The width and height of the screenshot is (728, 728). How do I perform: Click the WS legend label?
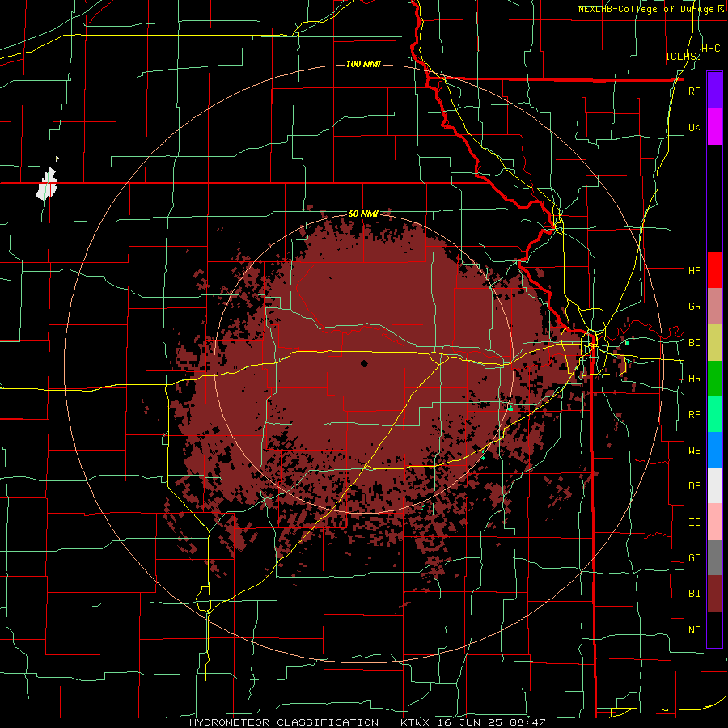coord(694,451)
